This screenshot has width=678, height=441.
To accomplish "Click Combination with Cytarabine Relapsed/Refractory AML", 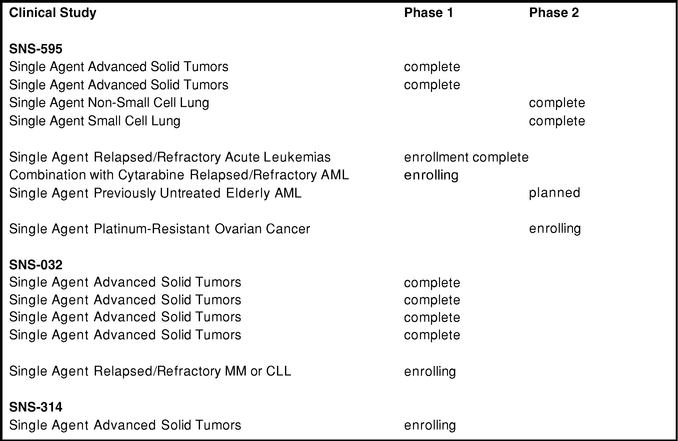I will pyautogui.click(x=179, y=175).
